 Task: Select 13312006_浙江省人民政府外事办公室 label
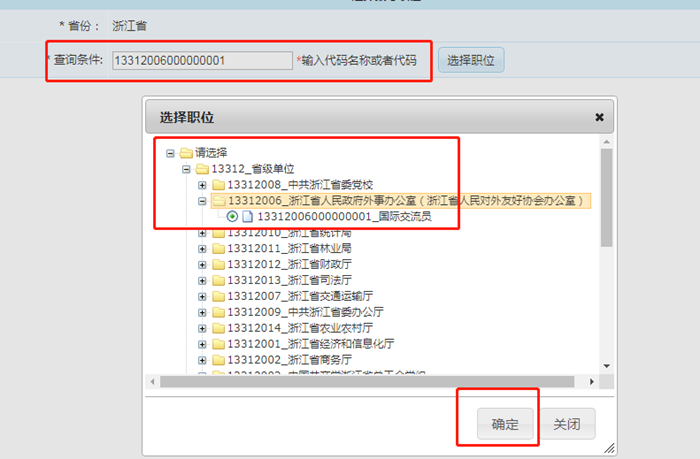click(x=406, y=201)
